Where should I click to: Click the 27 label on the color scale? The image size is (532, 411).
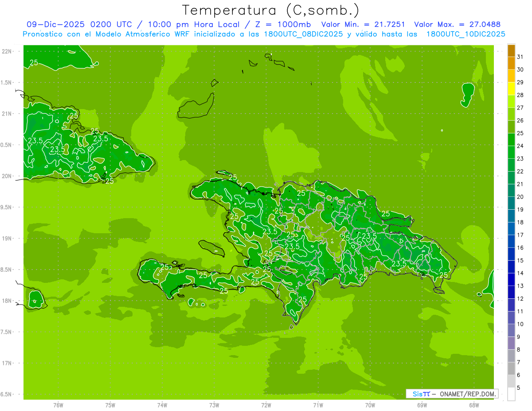point(520,108)
